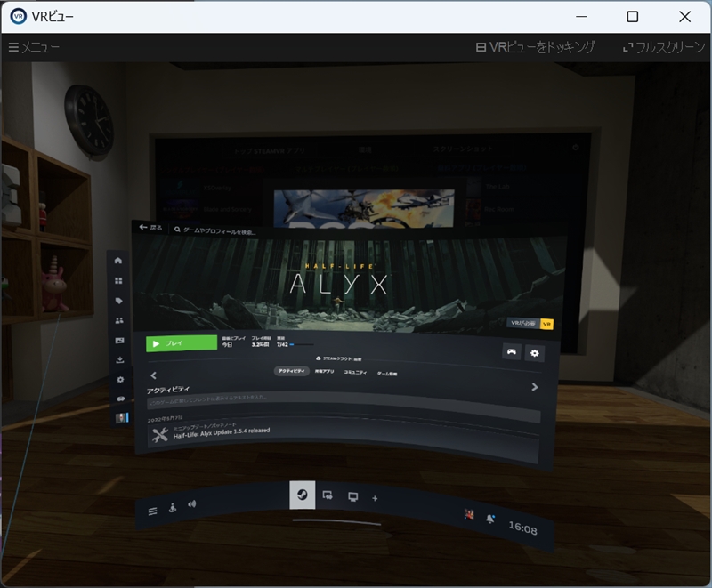Select the current game thumbnail in sidebar
This screenshot has height=588, width=712.
pyautogui.click(x=122, y=418)
